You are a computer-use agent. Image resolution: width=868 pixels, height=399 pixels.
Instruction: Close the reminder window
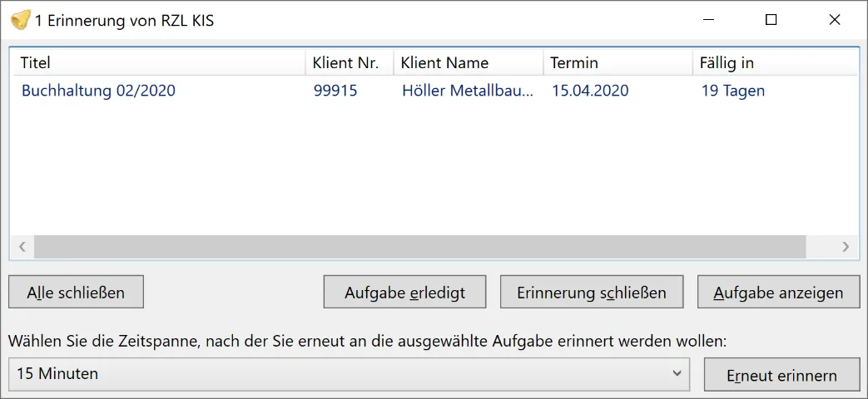pyautogui.click(x=834, y=20)
